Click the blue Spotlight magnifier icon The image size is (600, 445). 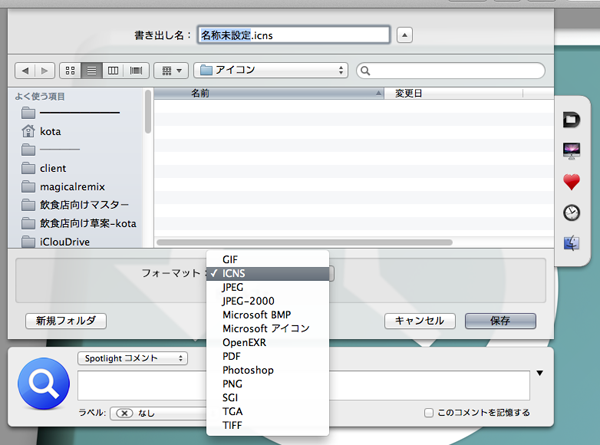[44, 384]
